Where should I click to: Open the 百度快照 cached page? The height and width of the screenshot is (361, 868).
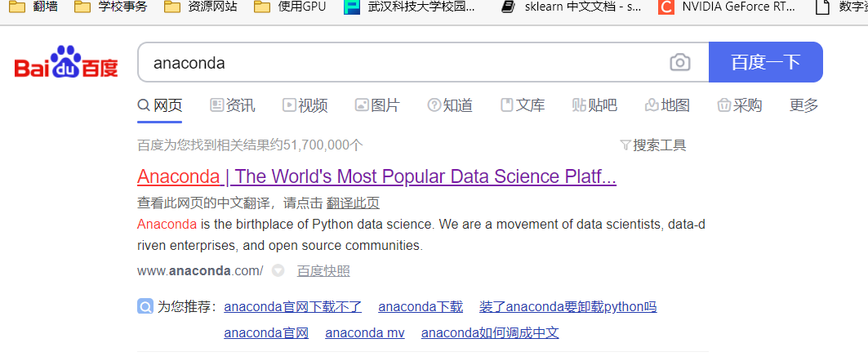point(323,271)
